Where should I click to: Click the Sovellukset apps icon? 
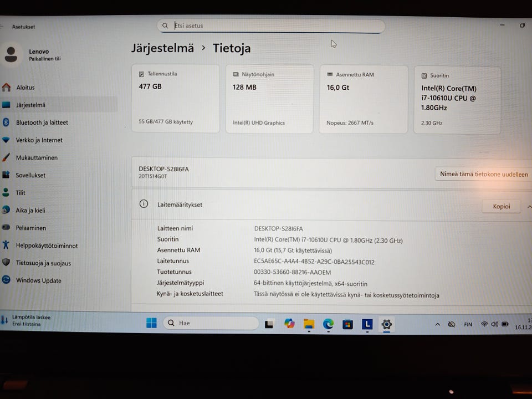pyautogui.click(x=6, y=175)
